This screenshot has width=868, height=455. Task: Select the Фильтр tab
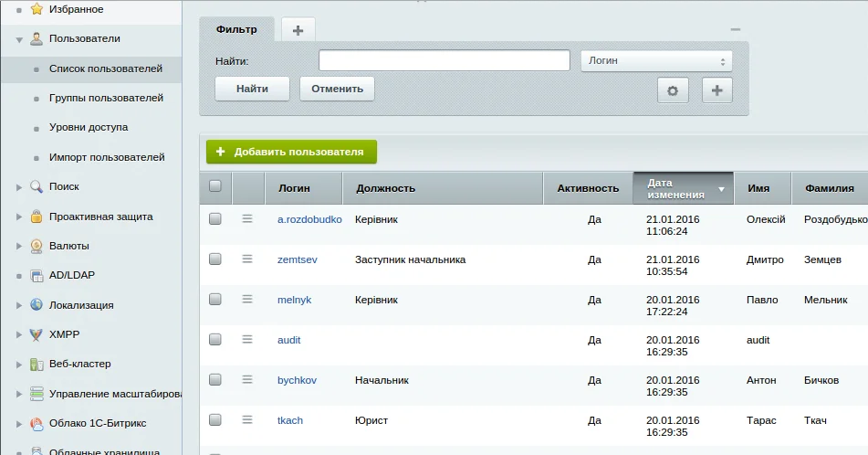[x=236, y=29]
